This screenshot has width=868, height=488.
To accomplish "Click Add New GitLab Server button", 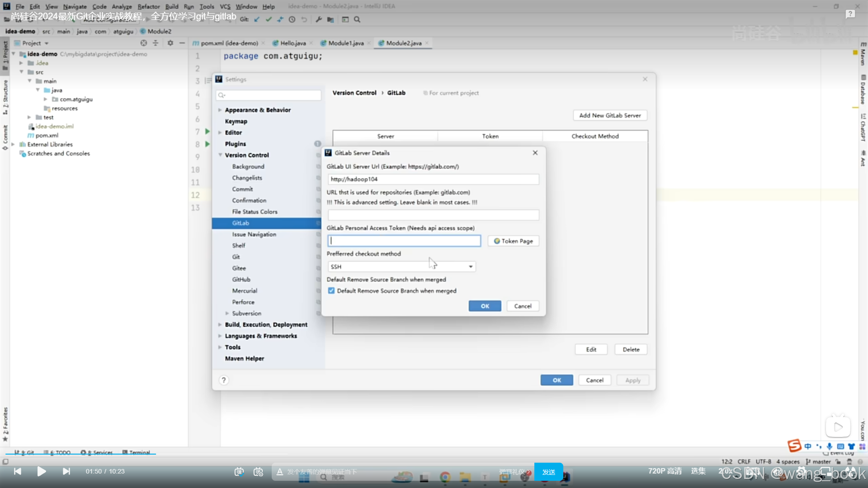I will tap(610, 115).
